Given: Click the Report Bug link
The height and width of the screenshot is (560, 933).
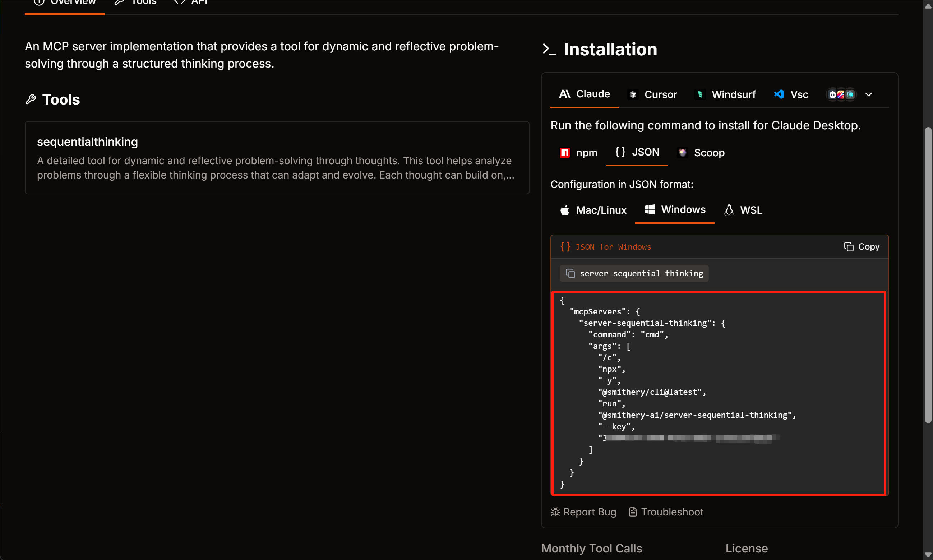Looking at the screenshot, I should (x=583, y=512).
